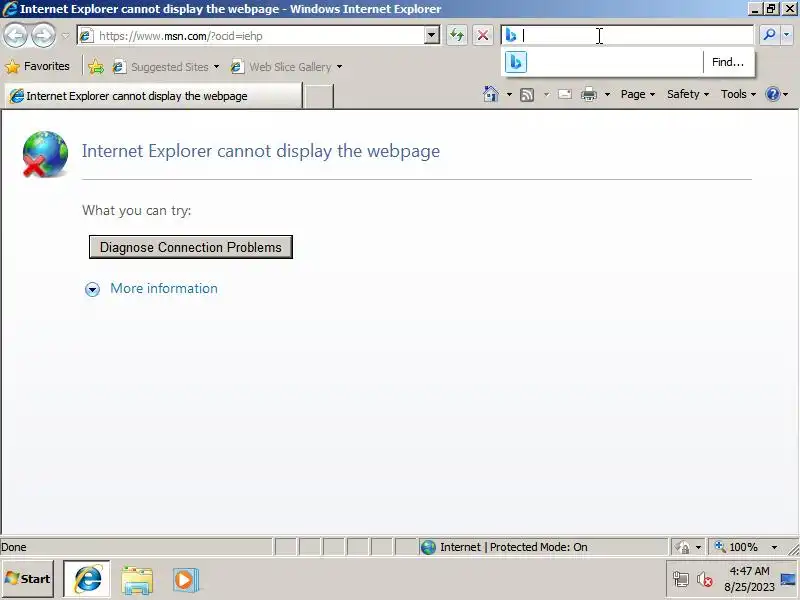Click the 100% zoom level button

point(738,547)
